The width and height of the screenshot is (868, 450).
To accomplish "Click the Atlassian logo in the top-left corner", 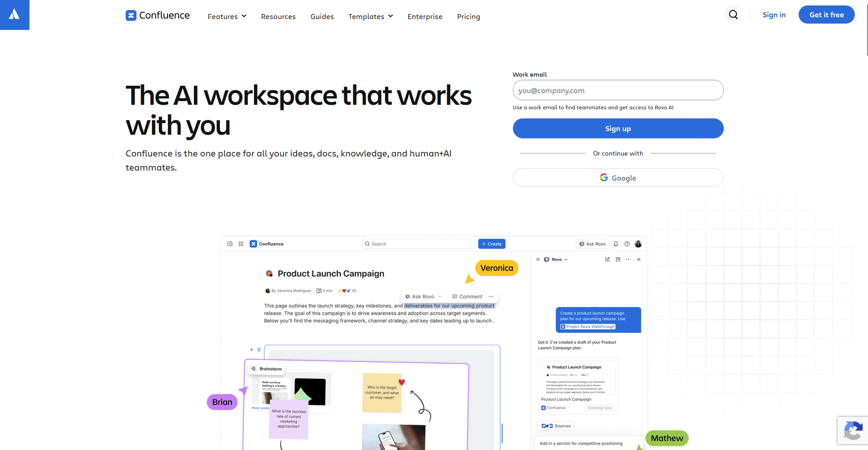I will click(15, 15).
